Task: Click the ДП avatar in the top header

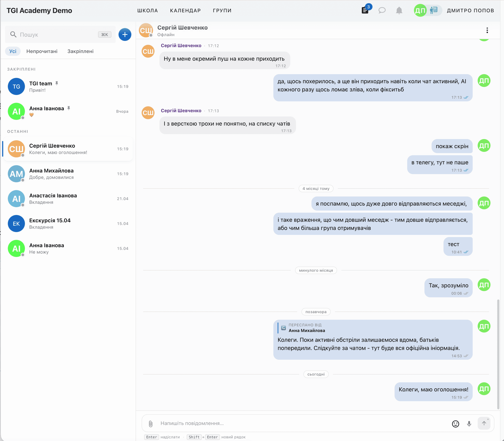Action: (x=420, y=10)
